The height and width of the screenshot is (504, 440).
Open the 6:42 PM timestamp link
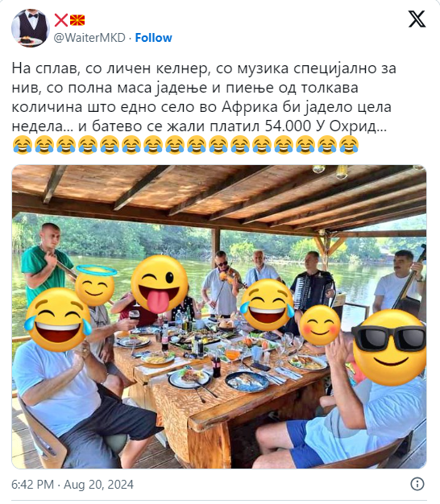click(x=32, y=485)
